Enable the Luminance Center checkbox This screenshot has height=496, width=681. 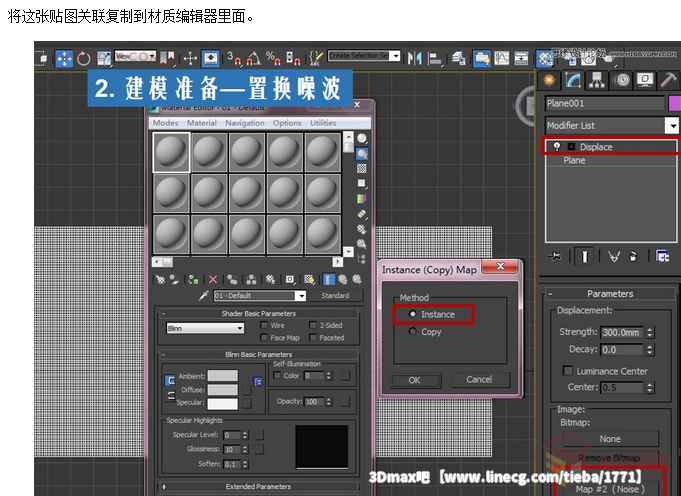coord(567,370)
